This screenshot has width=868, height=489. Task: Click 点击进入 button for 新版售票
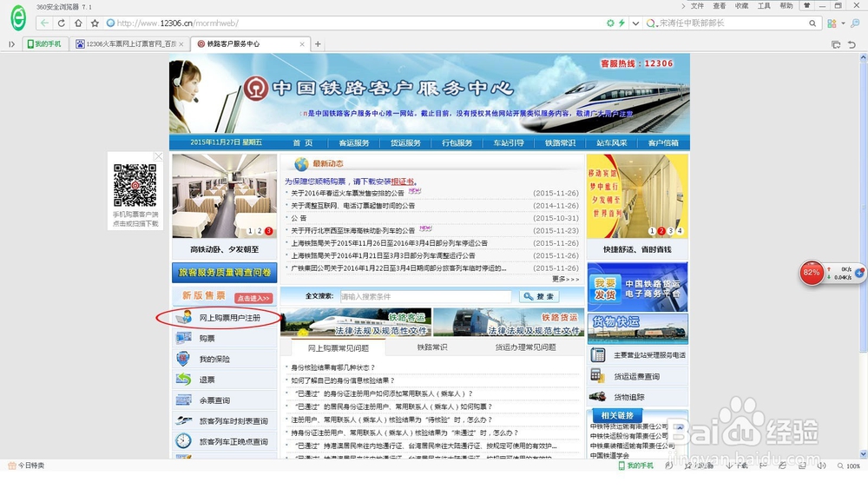[x=253, y=298]
